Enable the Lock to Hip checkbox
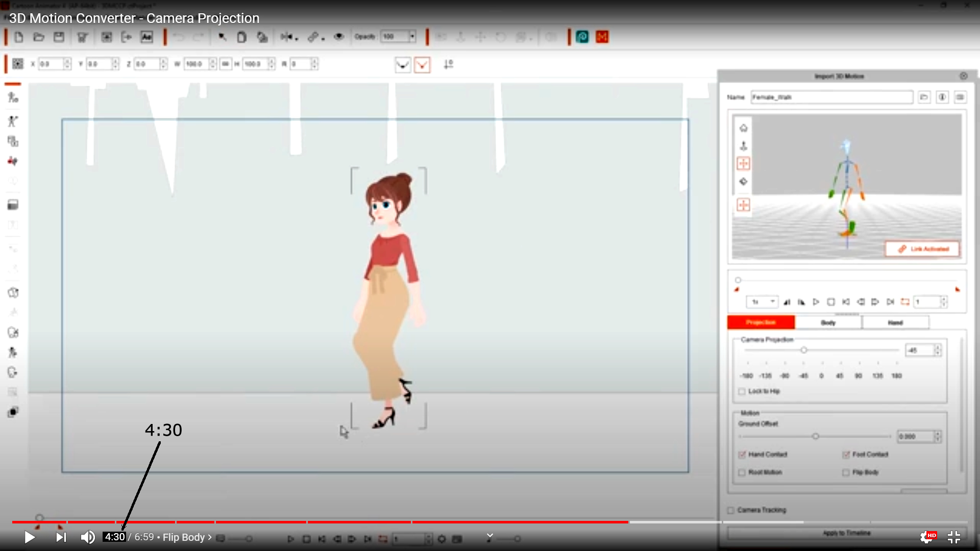This screenshot has width=980, height=551. pyautogui.click(x=742, y=391)
